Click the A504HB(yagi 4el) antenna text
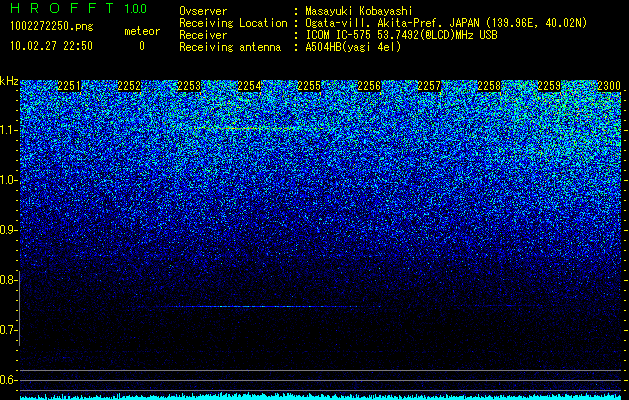 (353, 47)
